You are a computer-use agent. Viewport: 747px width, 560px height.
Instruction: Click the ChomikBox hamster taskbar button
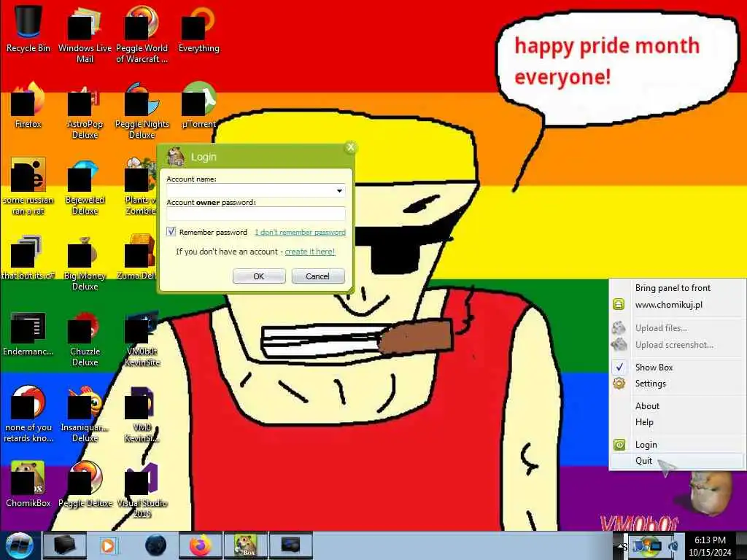click(247, 545)
